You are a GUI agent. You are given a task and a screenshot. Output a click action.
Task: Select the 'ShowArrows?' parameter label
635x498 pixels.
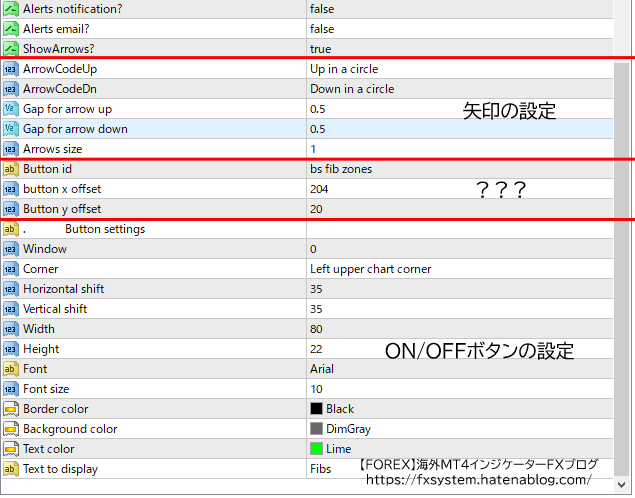point(58,49)
